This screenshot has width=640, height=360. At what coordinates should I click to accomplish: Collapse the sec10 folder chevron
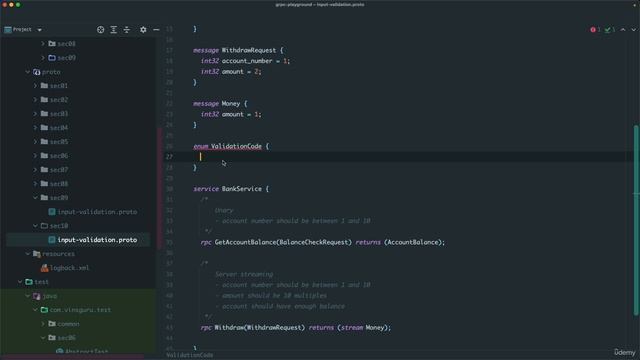(35, 226)
